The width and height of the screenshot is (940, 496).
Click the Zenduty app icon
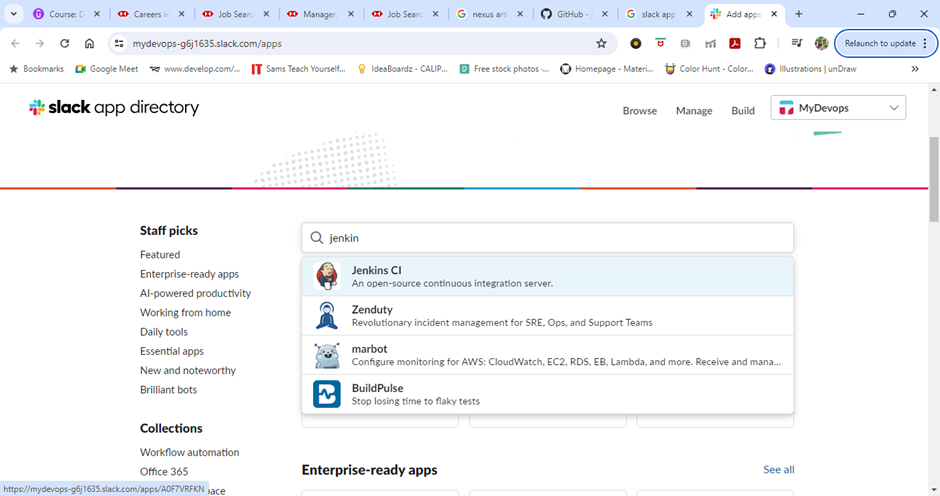click(327, 315)
